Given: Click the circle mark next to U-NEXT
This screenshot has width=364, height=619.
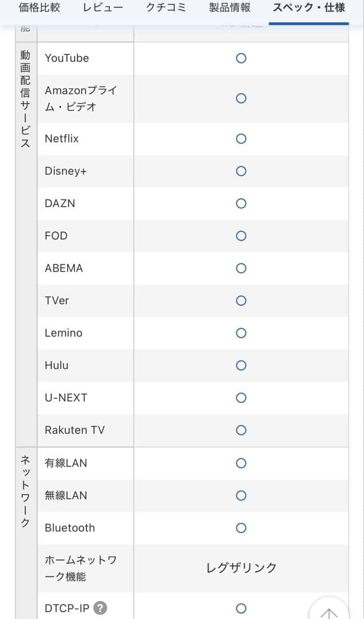Looking at the screenshot, I should click(241, 398).
